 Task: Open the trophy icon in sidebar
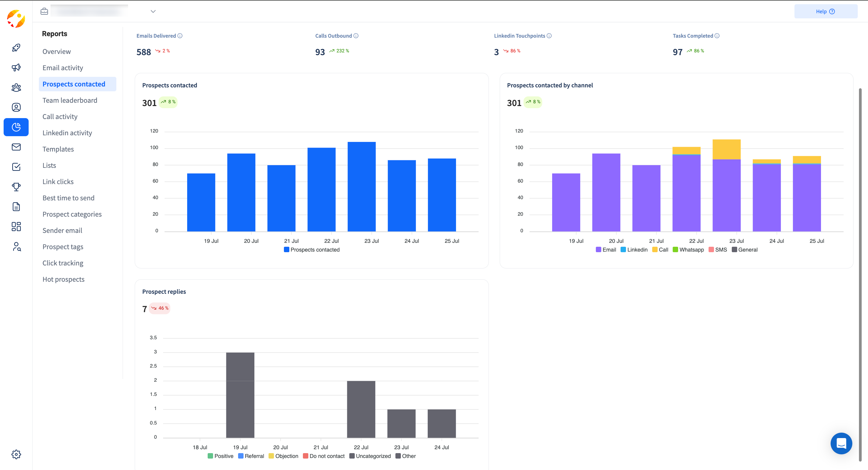click(16, 187)
